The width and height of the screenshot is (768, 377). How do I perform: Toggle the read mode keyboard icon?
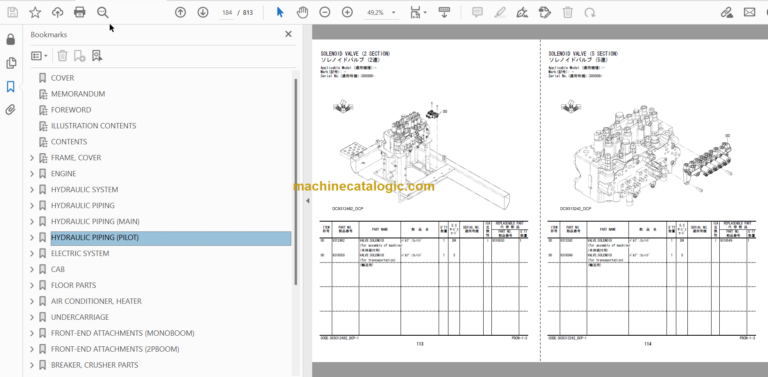tap(444, 12)
